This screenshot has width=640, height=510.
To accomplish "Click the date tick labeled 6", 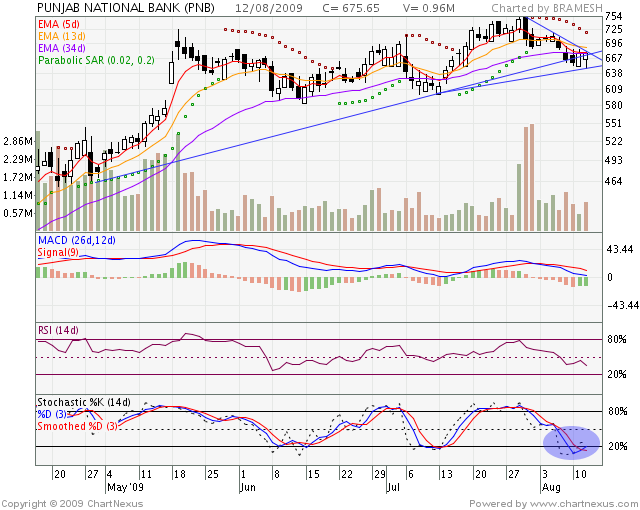I will tap(411, 474).
